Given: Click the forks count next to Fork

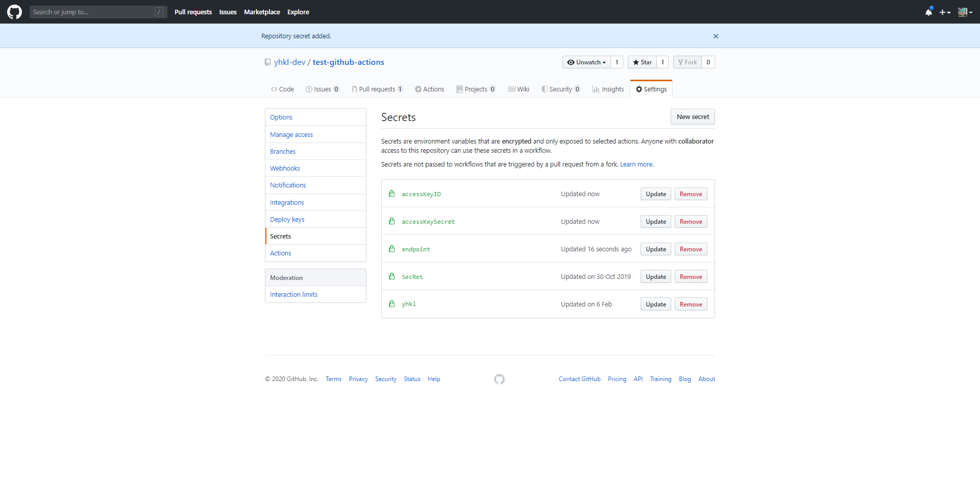Looking at the screenshot, I should pyautogui.click(x=708, y=62).
